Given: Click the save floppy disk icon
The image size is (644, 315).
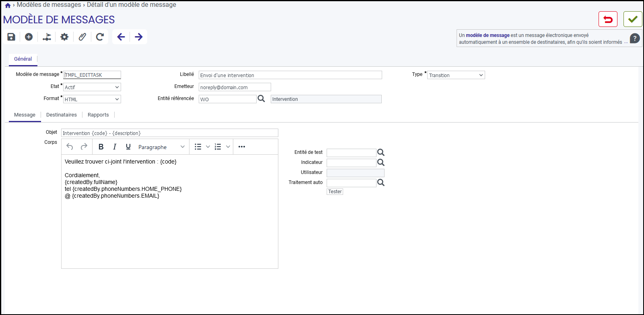Looking at the screenshot, I should point(11,37).
